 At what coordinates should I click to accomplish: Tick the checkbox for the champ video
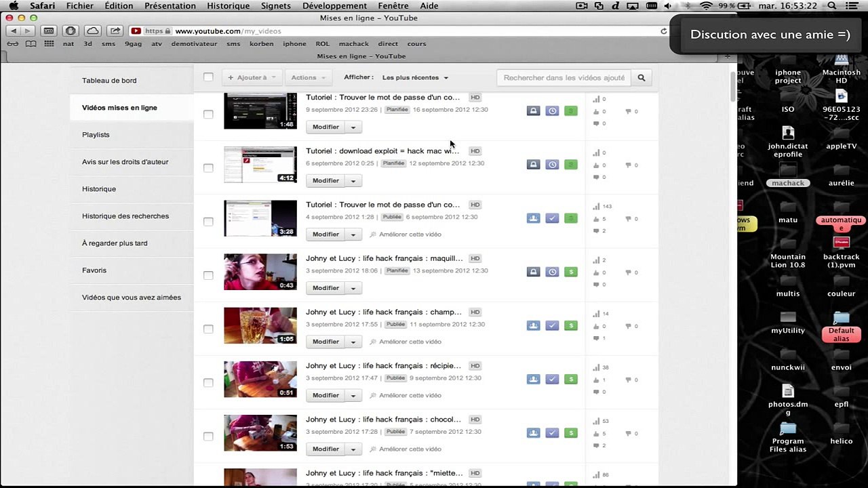[x=208, y=329]
